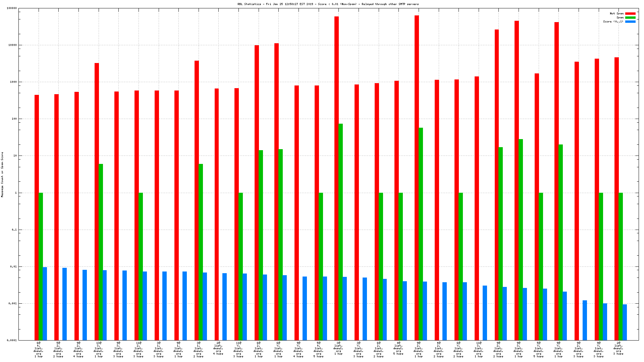Click the 100000 tick label on the y-axis
Image resolution: width=644 pixels, height=362 pixels.
(x=11, y=8)
